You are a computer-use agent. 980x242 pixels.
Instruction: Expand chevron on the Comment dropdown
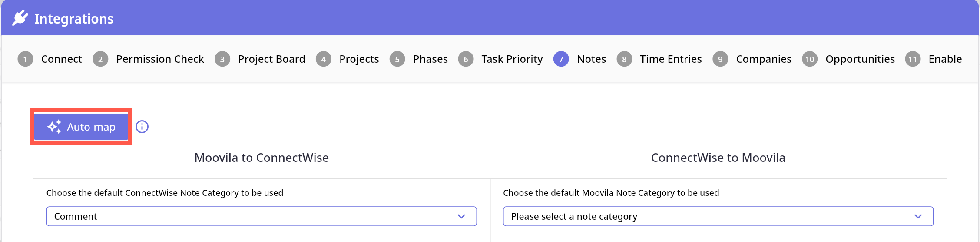pos(461,216)
